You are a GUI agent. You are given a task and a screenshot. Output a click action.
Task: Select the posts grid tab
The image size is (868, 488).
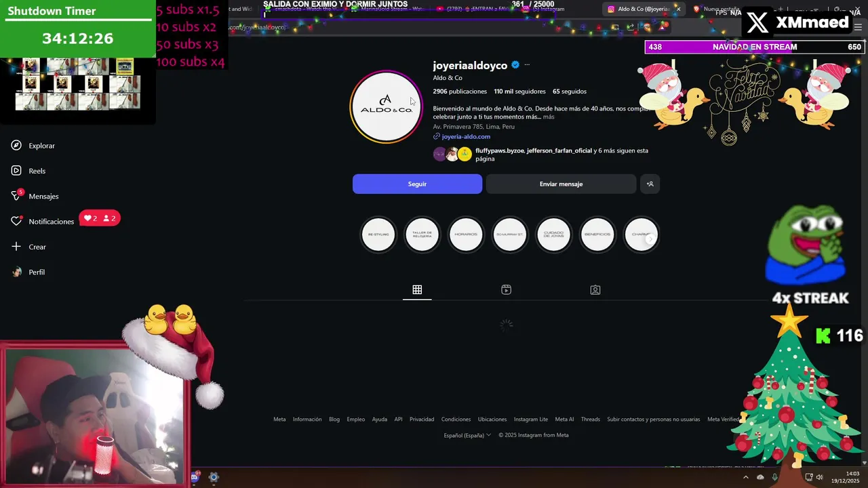point(417,290)
